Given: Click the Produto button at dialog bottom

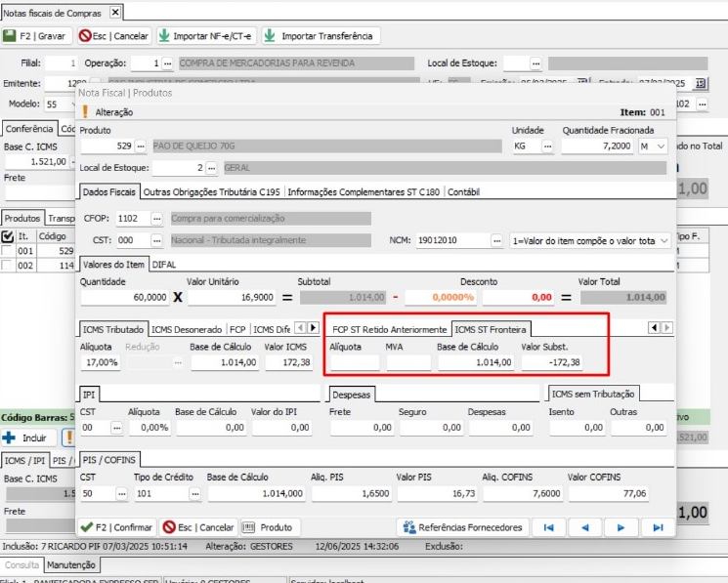Looking at the screenshot, I should pyautogui.click(x=268, y=527).
